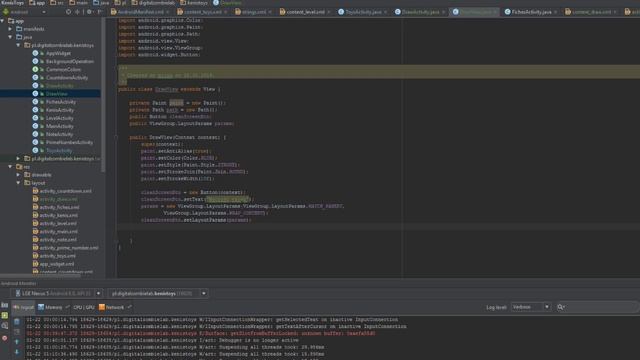Click the project tree vertical scrollbar
This screenshot has width=640, height=360.
103,94
